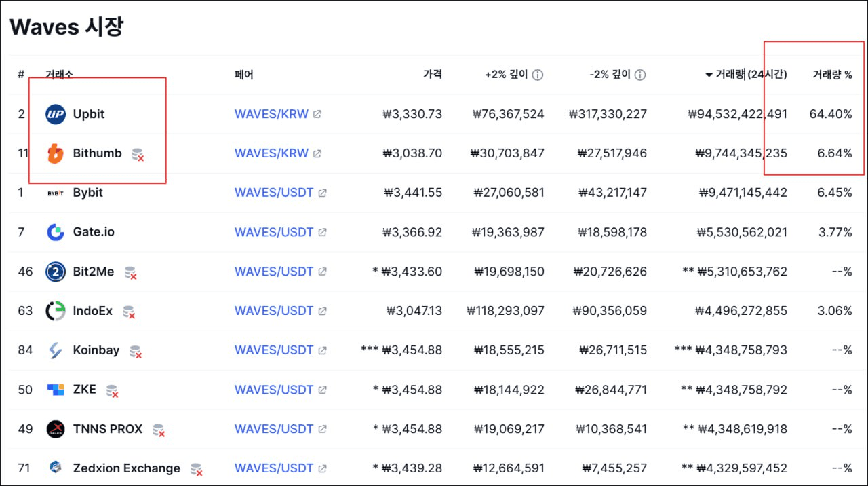Open the Bybit exchange name link
The height and width of the screenshot is (486, 868).
[x=88, y=193]
